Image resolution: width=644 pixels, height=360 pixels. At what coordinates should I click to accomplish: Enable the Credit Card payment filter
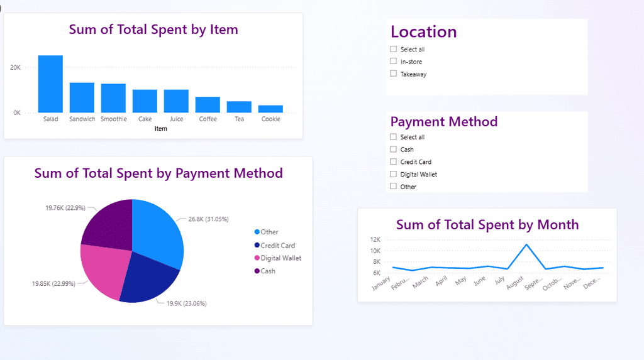point(394,161)
